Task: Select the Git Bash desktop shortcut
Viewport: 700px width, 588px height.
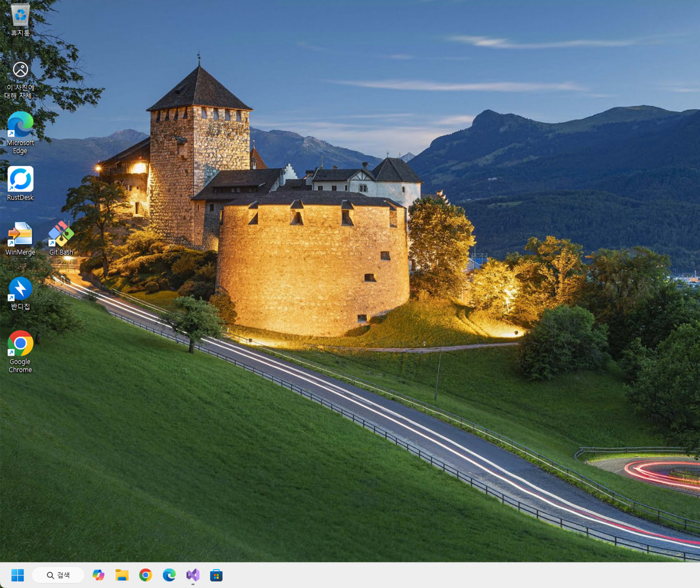Action: 61,234
